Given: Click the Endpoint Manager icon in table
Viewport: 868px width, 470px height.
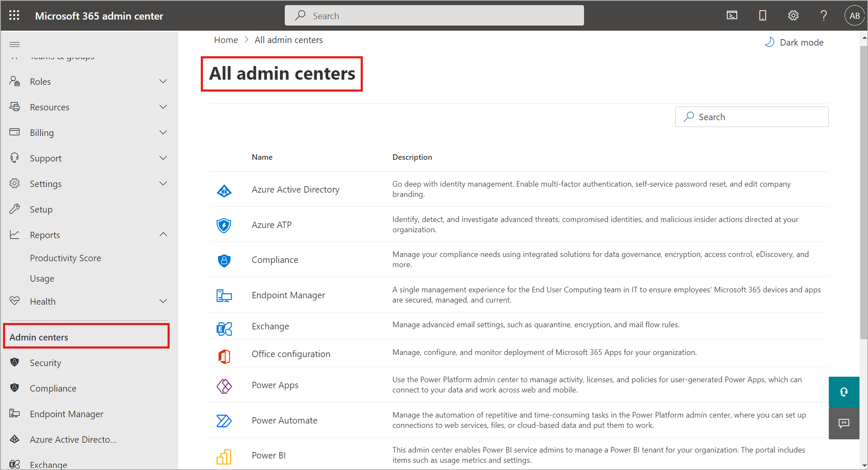Looking at the screenshot, I should [224, 295].
